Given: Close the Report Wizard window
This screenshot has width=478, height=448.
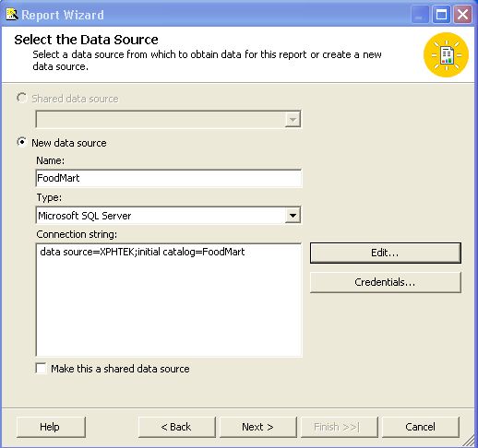Looking at the screenshot, I should click(462, 15).
